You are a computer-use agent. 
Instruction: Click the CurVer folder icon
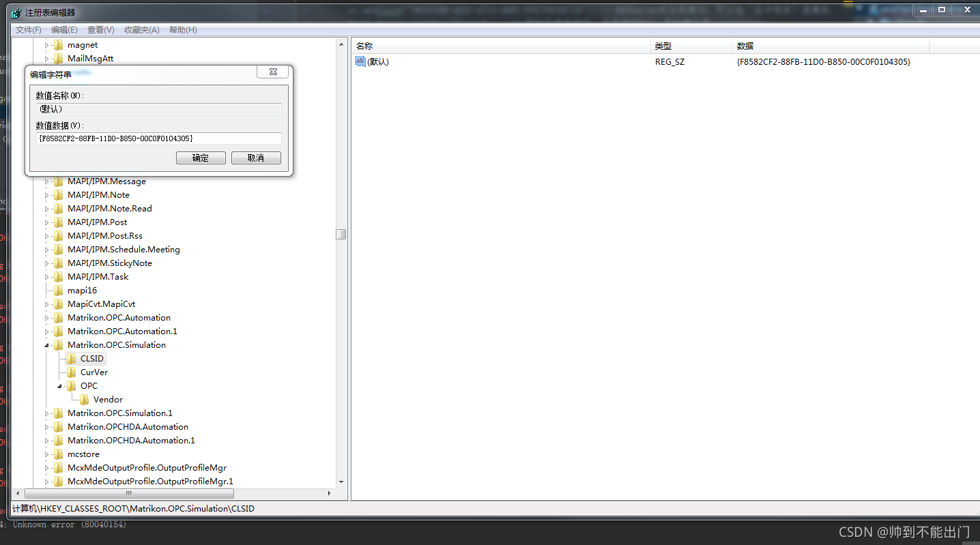[x=72, y=372]
